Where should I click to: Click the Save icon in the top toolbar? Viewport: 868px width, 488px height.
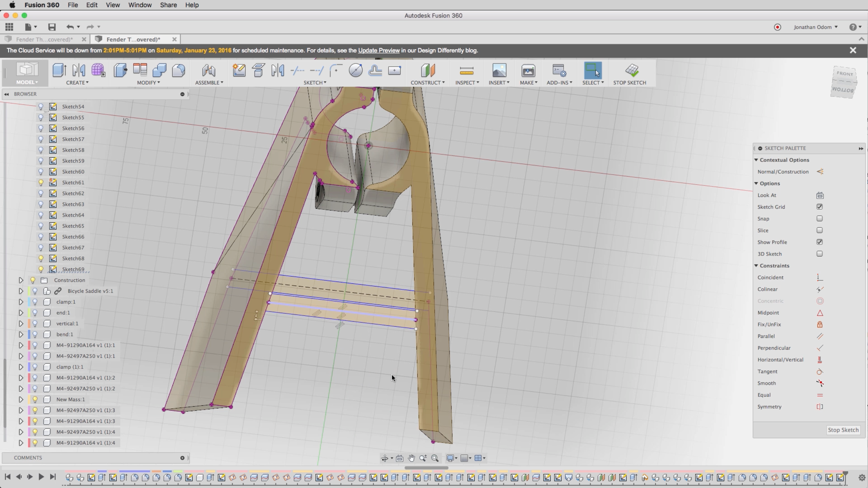52,27
